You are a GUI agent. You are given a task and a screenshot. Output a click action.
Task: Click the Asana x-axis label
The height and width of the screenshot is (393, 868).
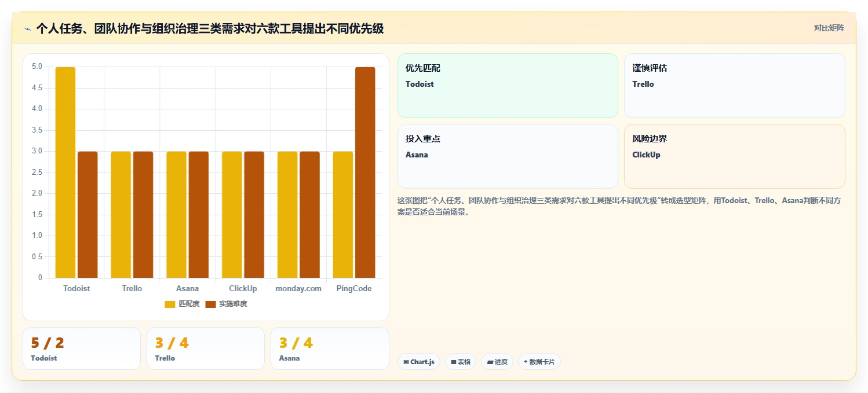(188, 288)
